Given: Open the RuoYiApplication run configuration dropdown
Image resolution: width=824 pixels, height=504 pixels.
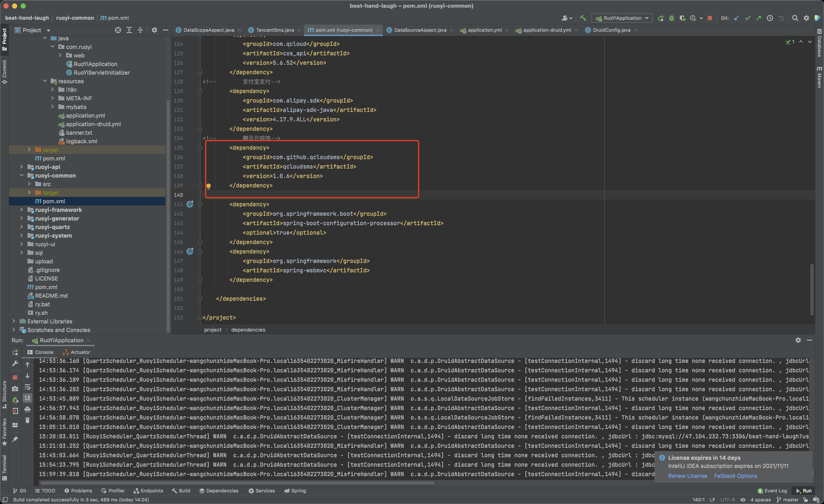Looking at the screenshot, I should pyautogui.click(x=622, y=18).
